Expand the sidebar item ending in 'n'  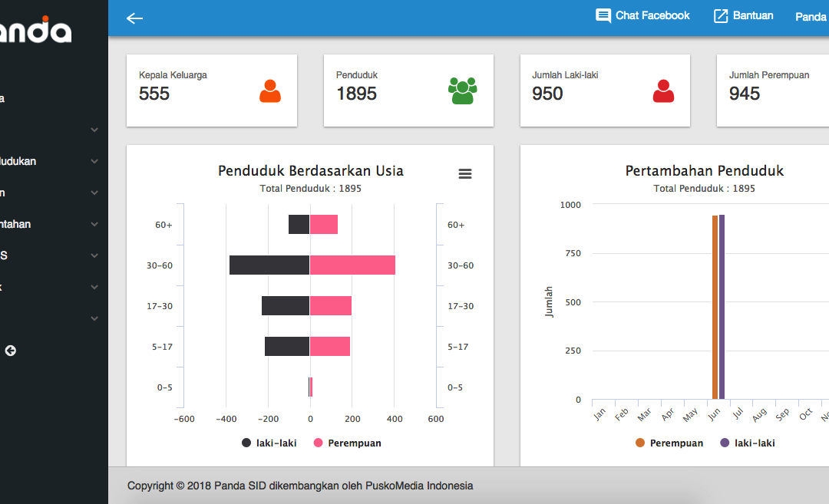pos(94,193)
